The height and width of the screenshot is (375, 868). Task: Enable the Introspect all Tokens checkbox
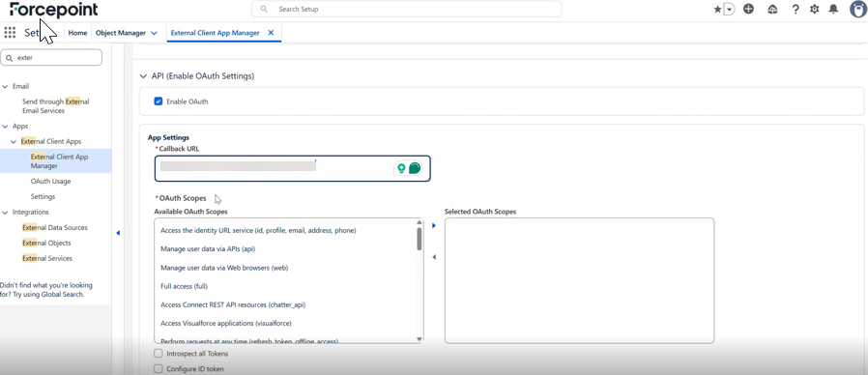point(159,354)
